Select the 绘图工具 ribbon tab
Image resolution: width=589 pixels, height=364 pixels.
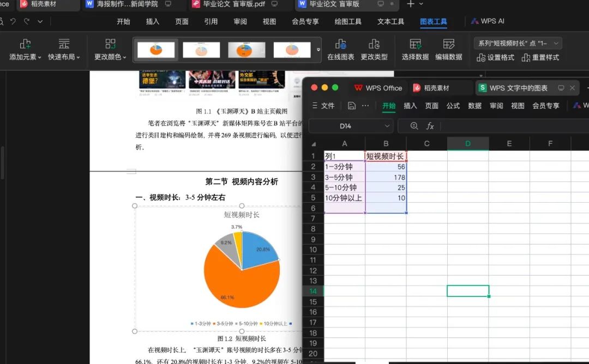pos(348,22)
